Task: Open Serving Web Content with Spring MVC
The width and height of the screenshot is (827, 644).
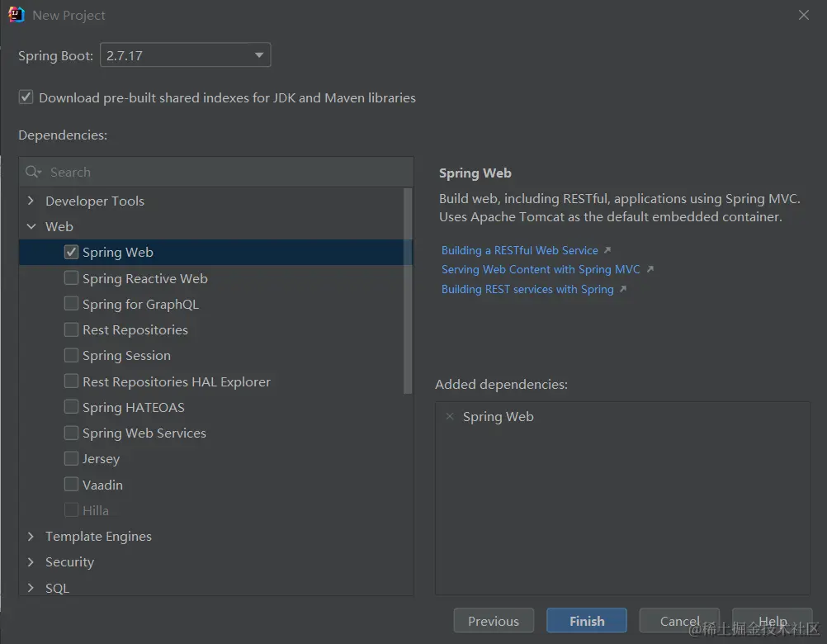Action: click(541, 269)
